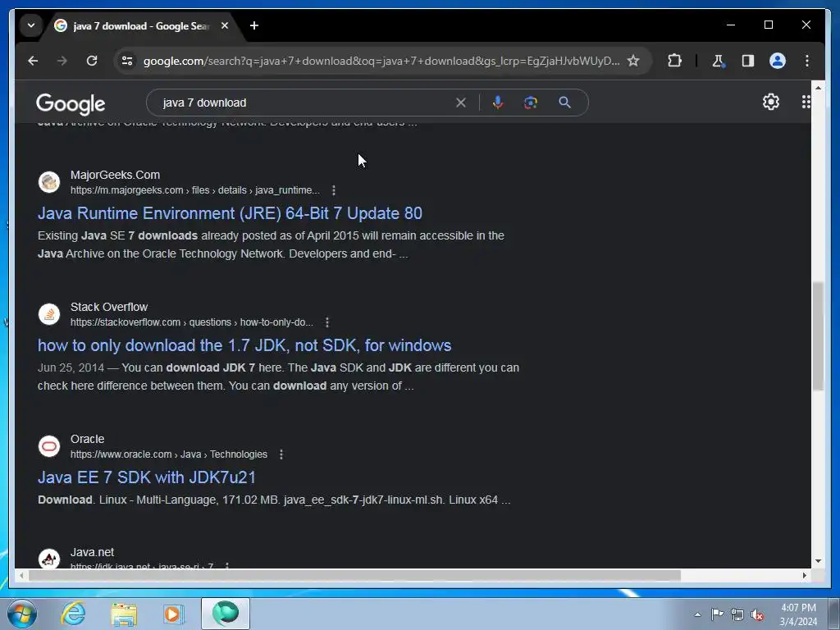Open the tab search dropdown arrow

pos(31,25)
